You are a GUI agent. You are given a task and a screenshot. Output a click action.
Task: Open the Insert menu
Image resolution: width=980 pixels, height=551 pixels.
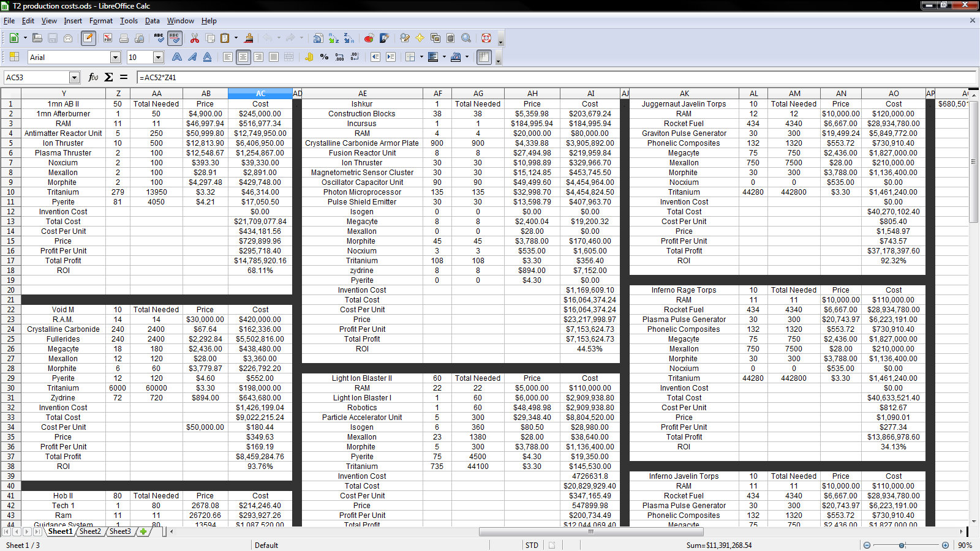pos(73,21)
